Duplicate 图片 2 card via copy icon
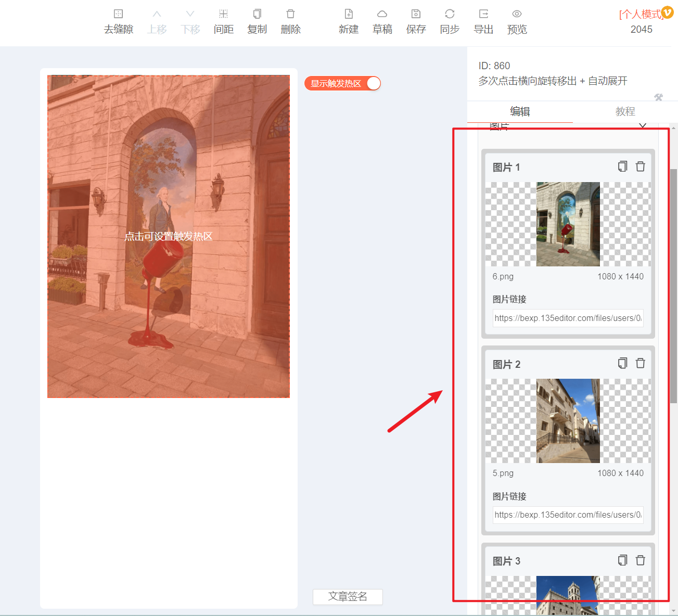Image resolution: width=678 pixels, height=616 pixels. [x=622, y=363]
